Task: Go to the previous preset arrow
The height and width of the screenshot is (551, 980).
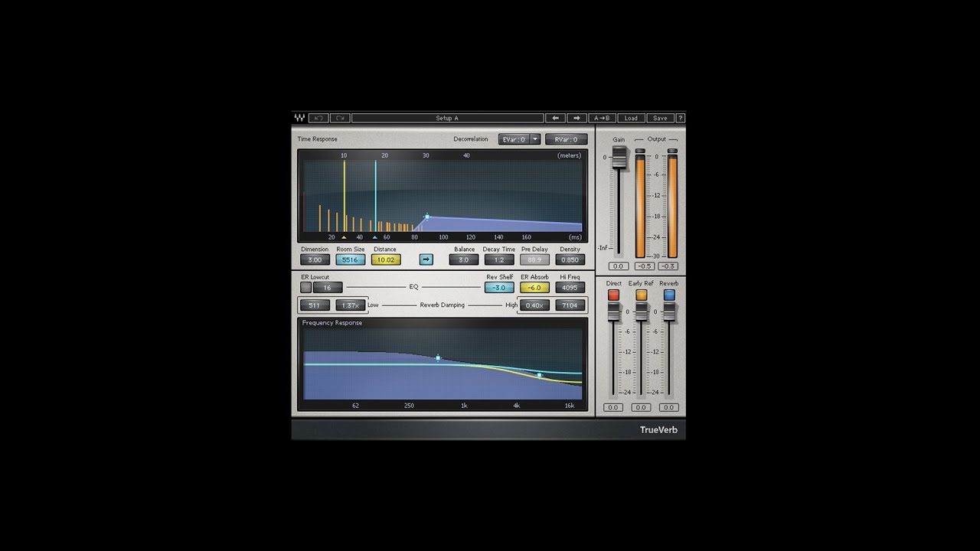Action: tap(556, 118)
